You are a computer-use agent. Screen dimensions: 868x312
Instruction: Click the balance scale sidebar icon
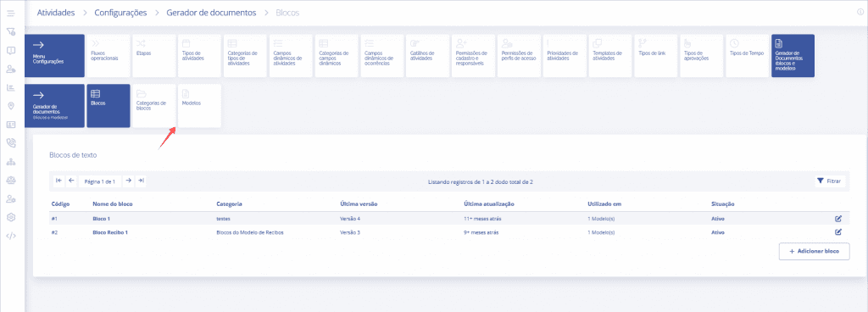pyautogui.click(x=10, y=180)
